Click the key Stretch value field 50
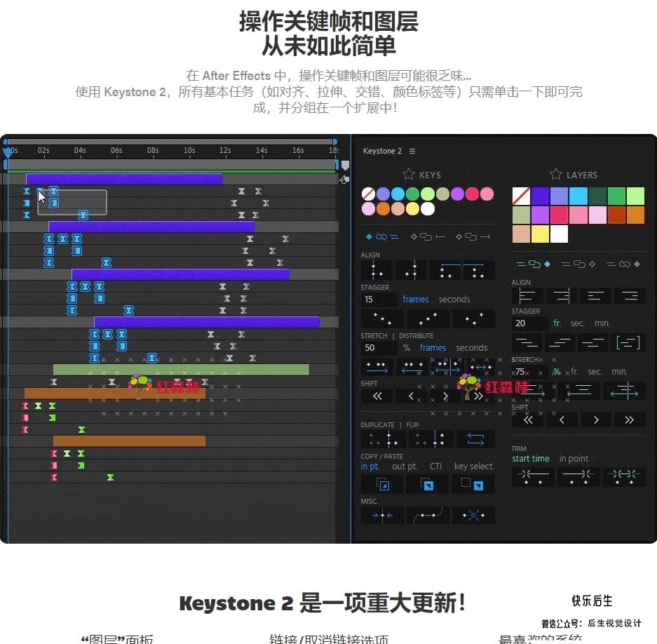Image resolution: width=657 pixels, height=644 pixels. (x=379, y=347)
